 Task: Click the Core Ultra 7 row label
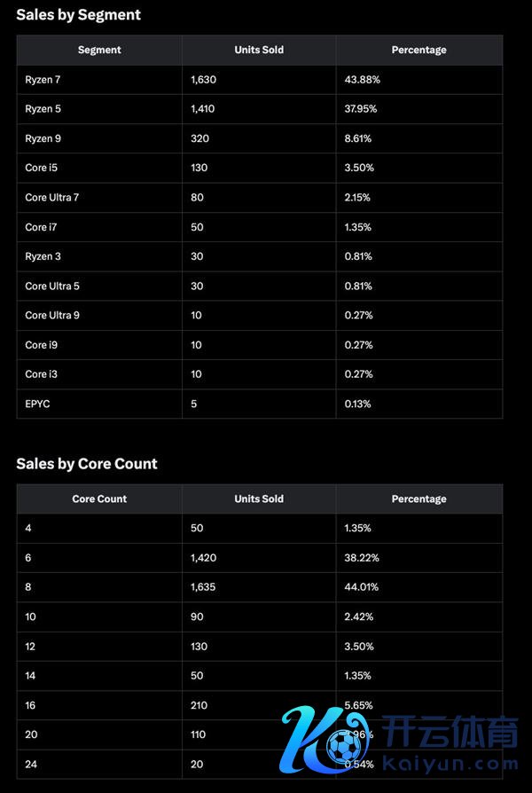coord(51,197)
